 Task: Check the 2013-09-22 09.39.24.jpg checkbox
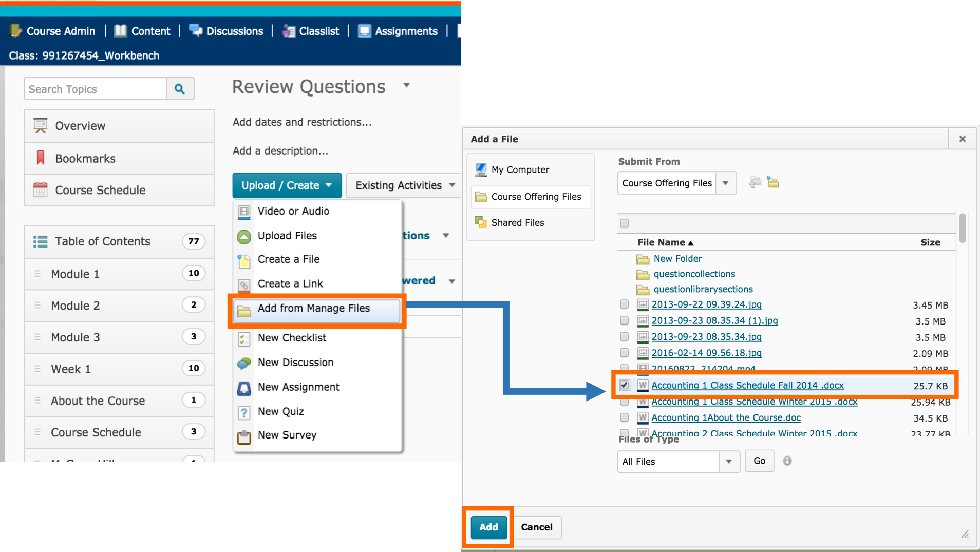click(x=625, y=304)
